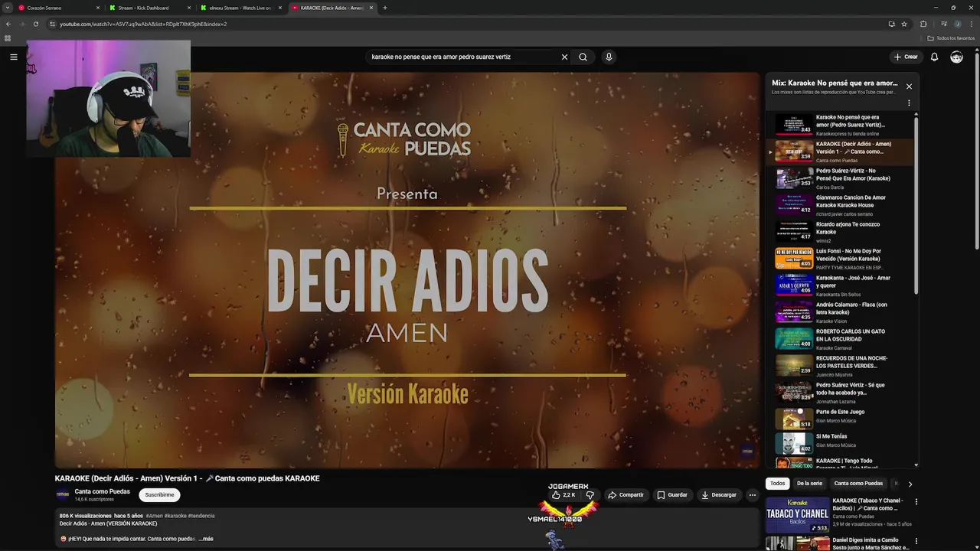Switch to elnexu Stream browser tab
This screenshot has width=980, height=551.
[241, 8]
